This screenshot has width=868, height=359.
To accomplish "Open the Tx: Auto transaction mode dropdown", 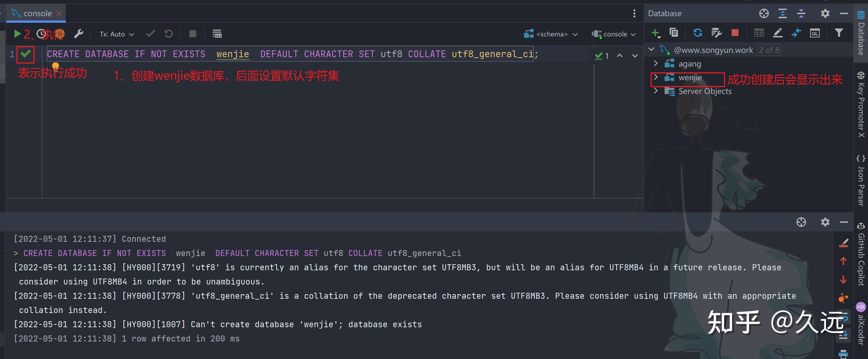I will [x=116, y=34].
